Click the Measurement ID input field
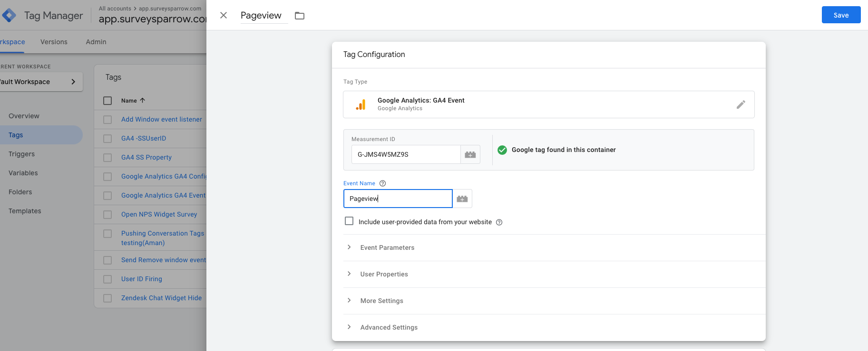The image size is (868, 351). [406, 155]
